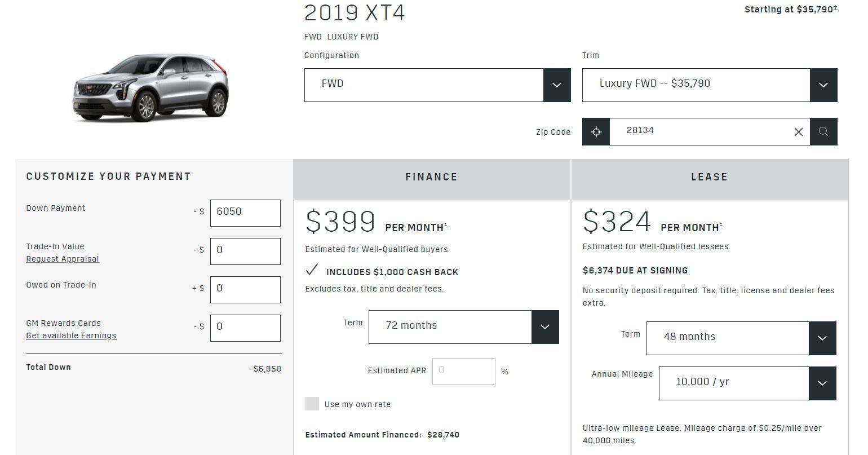Open the Configuration FWD dropdown
The image size is (868, 455).
557,85
